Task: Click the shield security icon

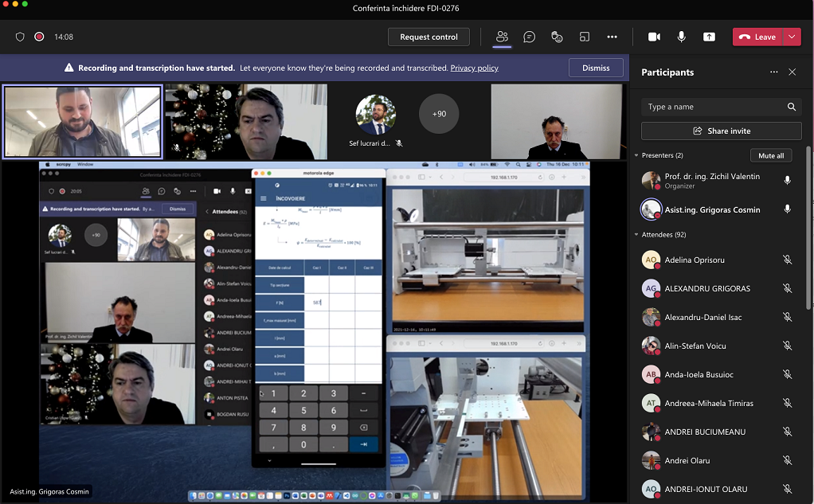Action: 21,37
